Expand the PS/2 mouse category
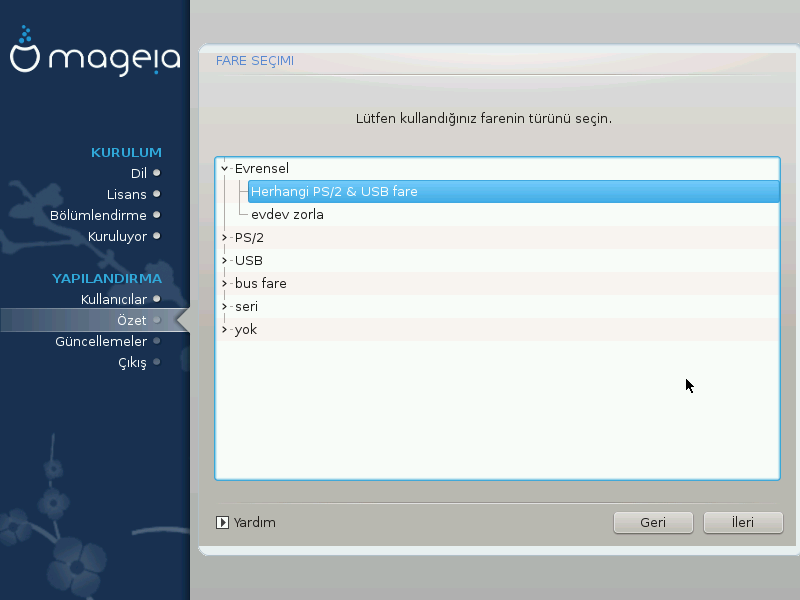 (225, 238)
